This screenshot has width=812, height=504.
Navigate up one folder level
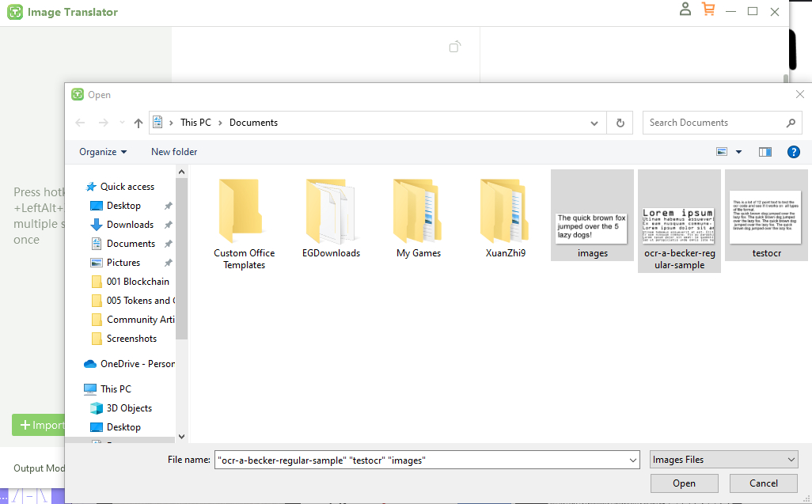[x=138, y=123]
